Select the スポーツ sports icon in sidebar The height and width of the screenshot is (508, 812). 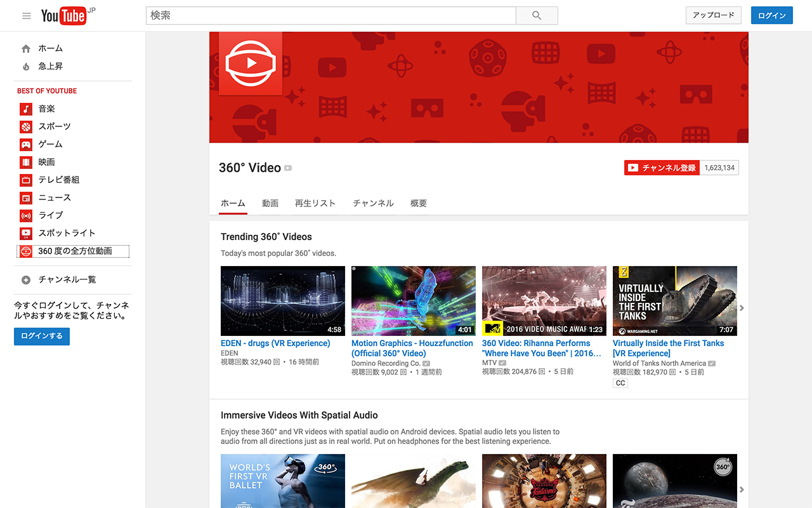(x=25, y=126)
